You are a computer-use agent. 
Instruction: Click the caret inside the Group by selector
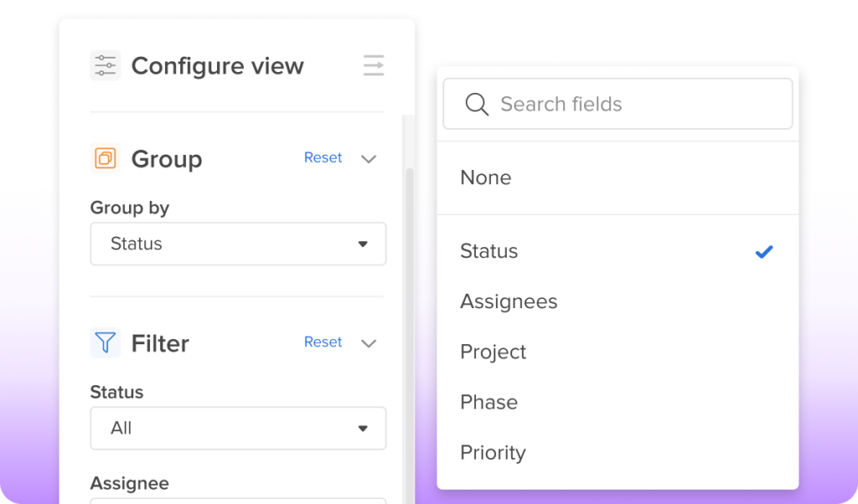pos(364,244)
